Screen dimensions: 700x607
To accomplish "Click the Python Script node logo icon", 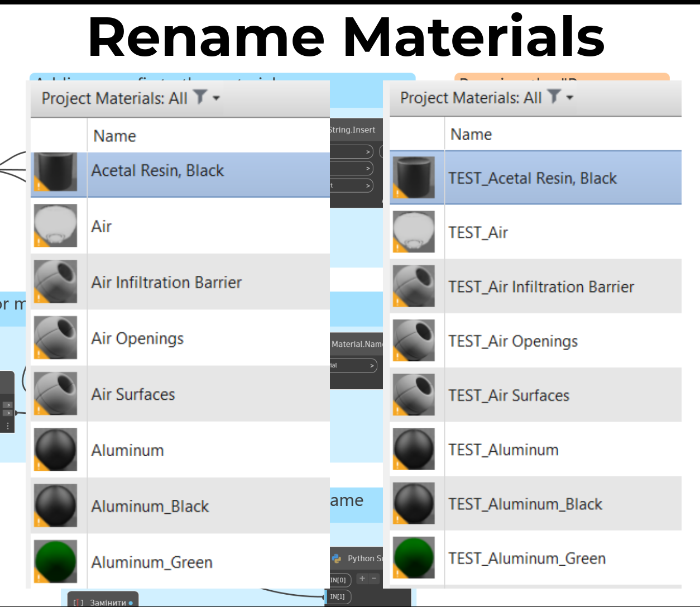I will 337,558.
